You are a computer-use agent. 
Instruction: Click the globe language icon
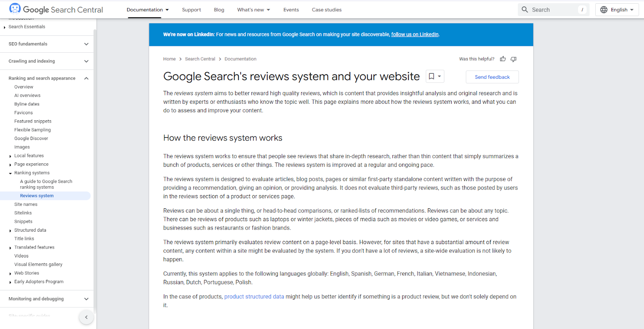pos(604,10)
